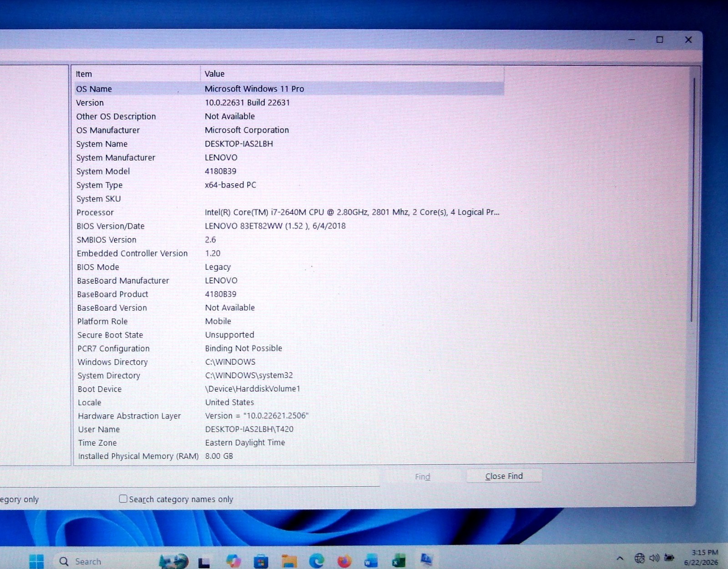
Task: Select the SMBIOS Version row
Action: (289, 239)
